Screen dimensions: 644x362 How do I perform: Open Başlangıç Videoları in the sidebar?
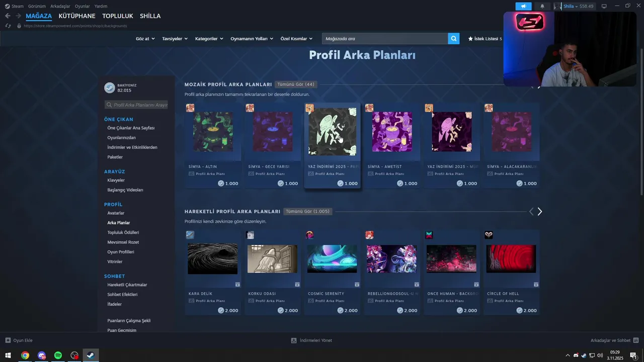[125, 190]
